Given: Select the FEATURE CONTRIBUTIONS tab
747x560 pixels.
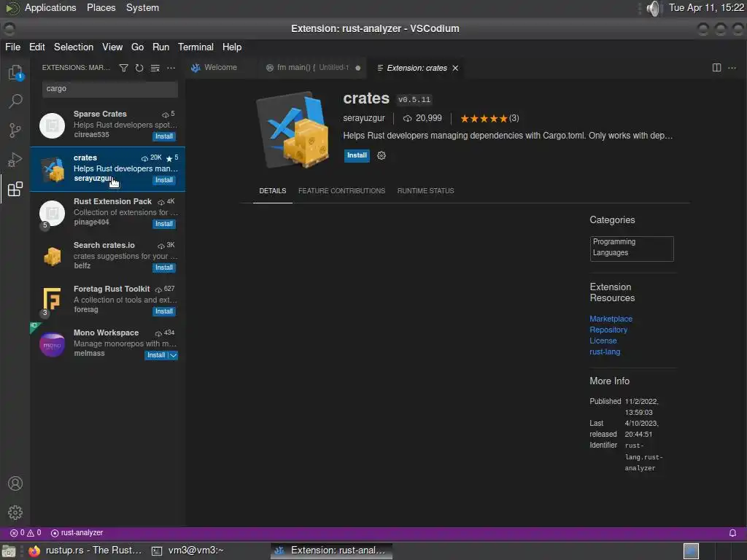Looking at the screenshot, I should tap(341, 191).
